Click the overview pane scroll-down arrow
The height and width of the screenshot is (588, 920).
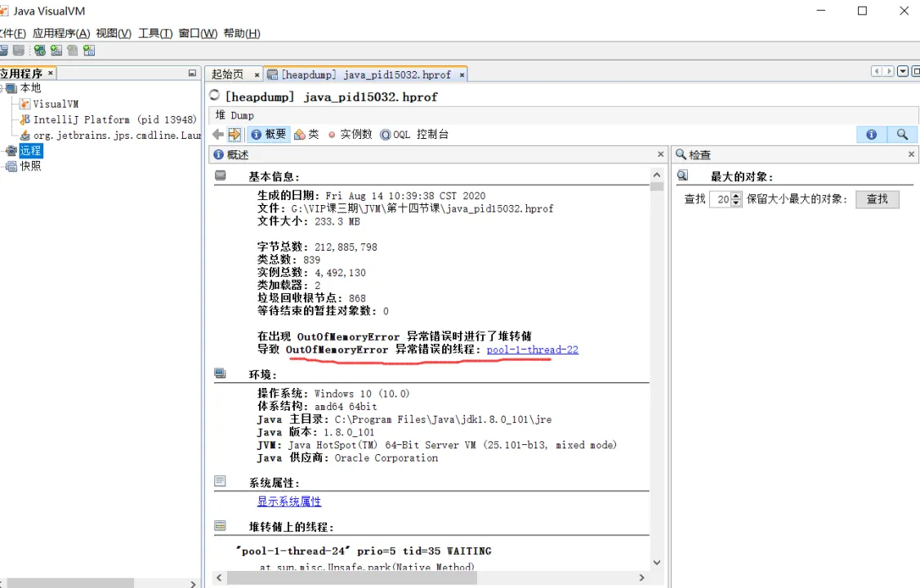(657, 563)
